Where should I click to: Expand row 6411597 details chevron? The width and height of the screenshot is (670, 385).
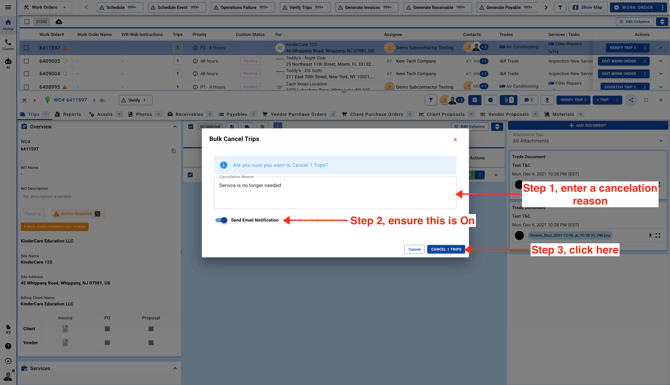tap(661, 48)
